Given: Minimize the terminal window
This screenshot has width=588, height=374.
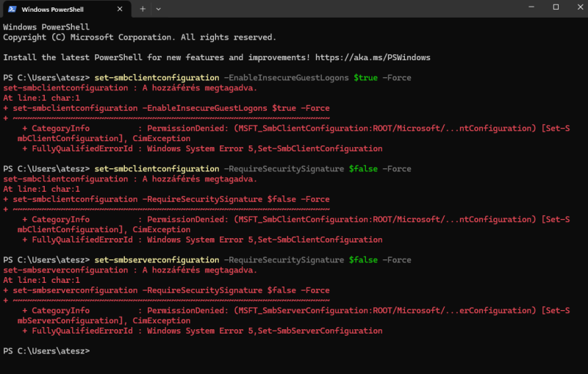Looking at the screenshot, I should (531, 7).
